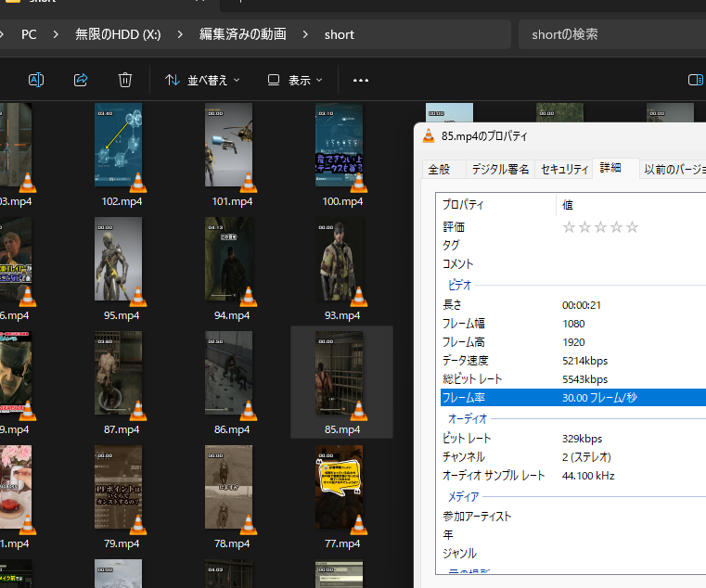Select the 総ビット レート row showing 5543kbps

(573, 379)
